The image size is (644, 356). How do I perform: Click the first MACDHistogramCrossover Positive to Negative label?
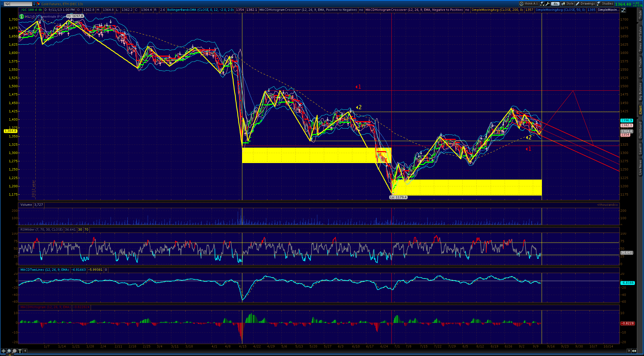tap(308, 10)
